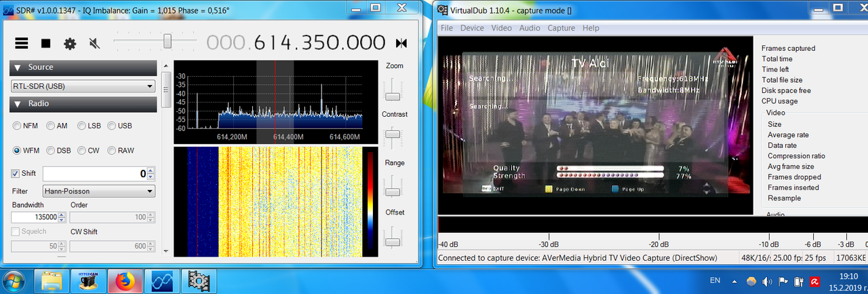
Task: Click the Order stepper arrows
Action: pyautogui.click(x=151, y=217)
